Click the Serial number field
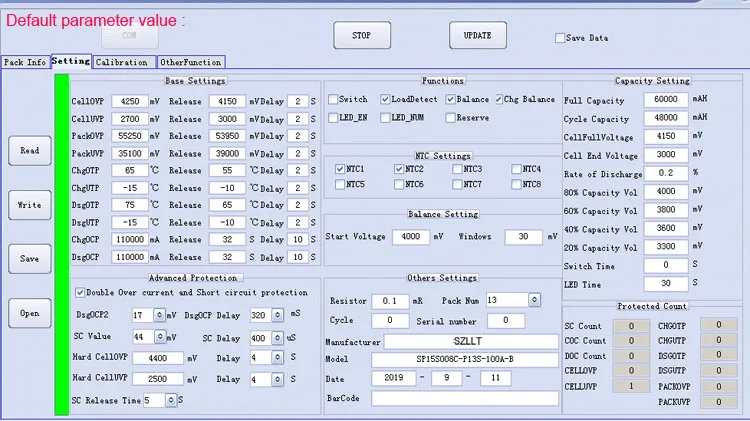The image size is (750, 421). (x=506, y=321)
